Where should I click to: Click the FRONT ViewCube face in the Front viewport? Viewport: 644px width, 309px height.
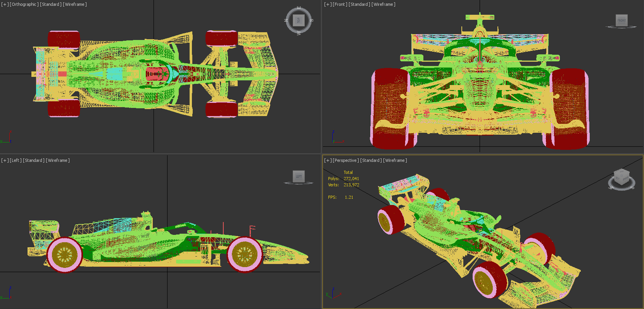[x=622, y=20]
